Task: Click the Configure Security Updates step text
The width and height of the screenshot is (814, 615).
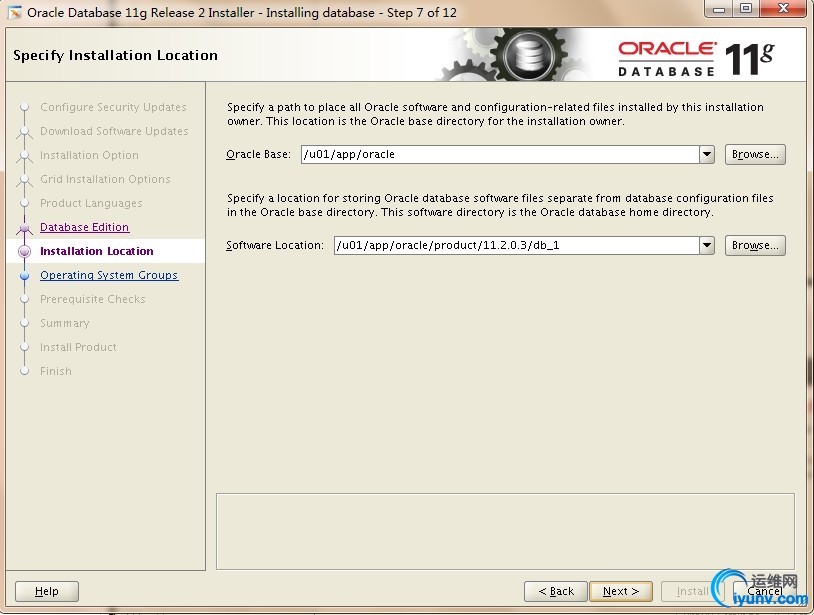Action: (113, 107)
